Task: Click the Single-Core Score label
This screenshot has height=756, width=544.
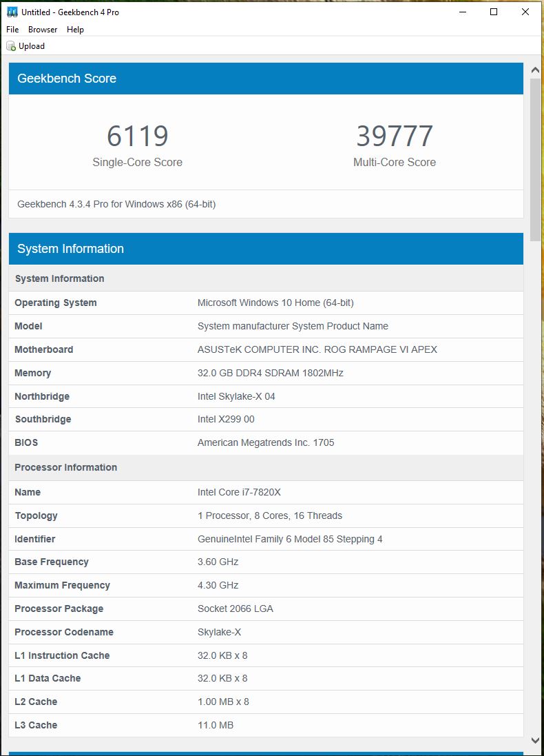Action: (137, 163)
